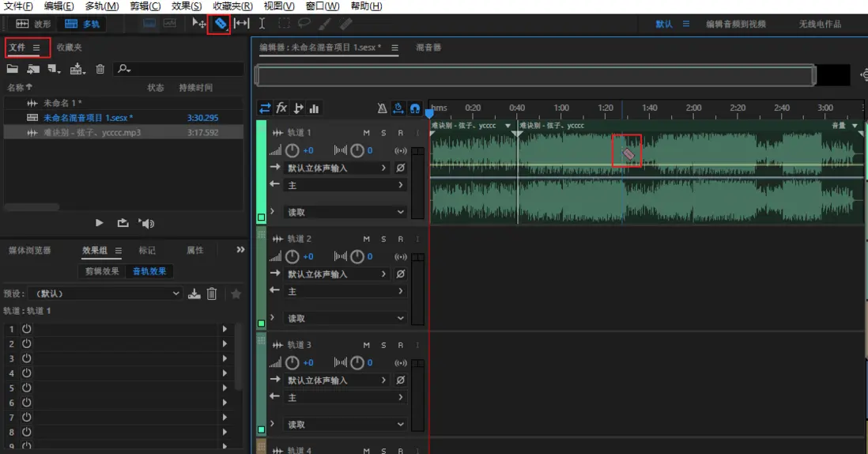
Task: Expand effects slot 3 arrow menu
Action: click(x=225, y=359)
